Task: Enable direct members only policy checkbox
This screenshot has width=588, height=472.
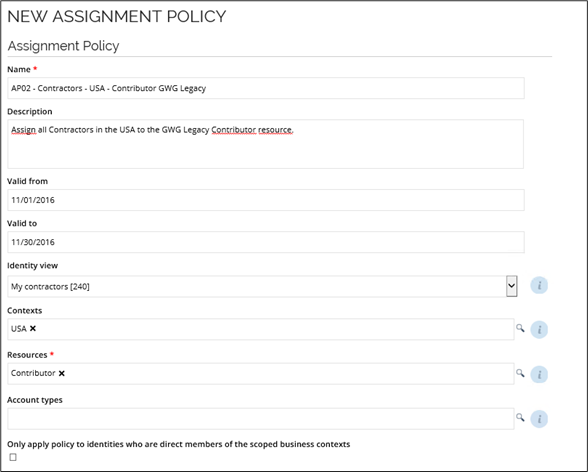Action: tap(13, 457)
